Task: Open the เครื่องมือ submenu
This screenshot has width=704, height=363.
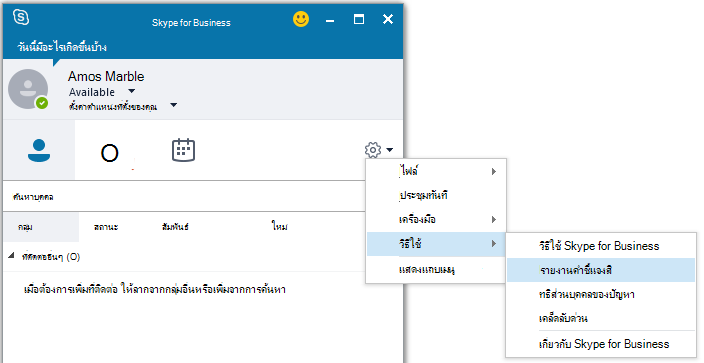Action: [x=436, y=220]
